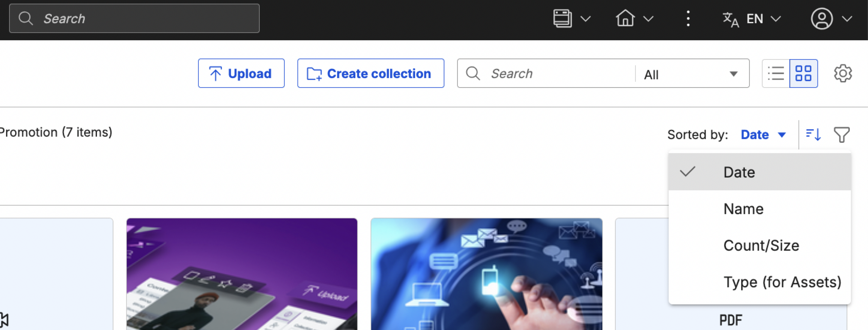Switch to list view layout
Viewport: 868px width, 330px height.
click(x=776, y=73)
